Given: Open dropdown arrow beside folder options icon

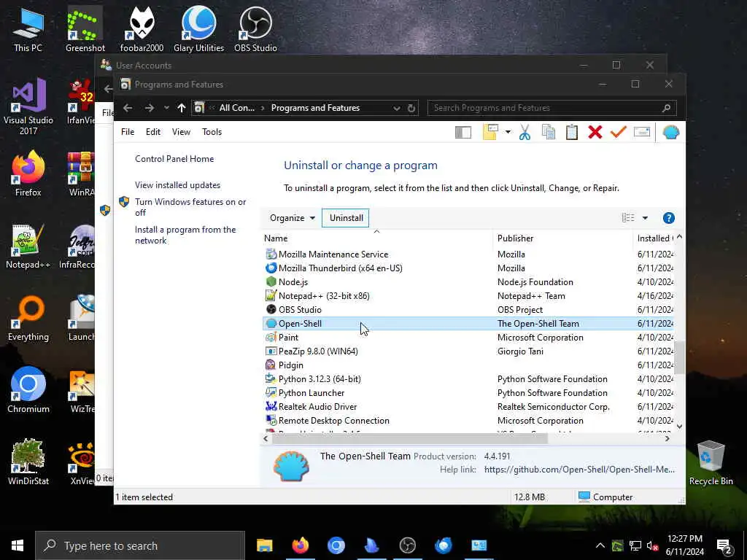Looking at the screenshot, I should tap(508, 133).
